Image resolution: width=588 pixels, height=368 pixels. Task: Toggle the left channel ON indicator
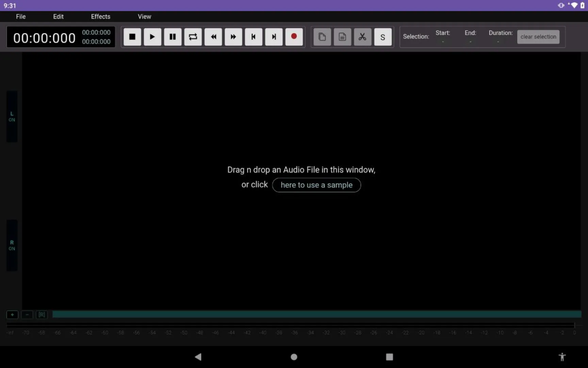12,117
